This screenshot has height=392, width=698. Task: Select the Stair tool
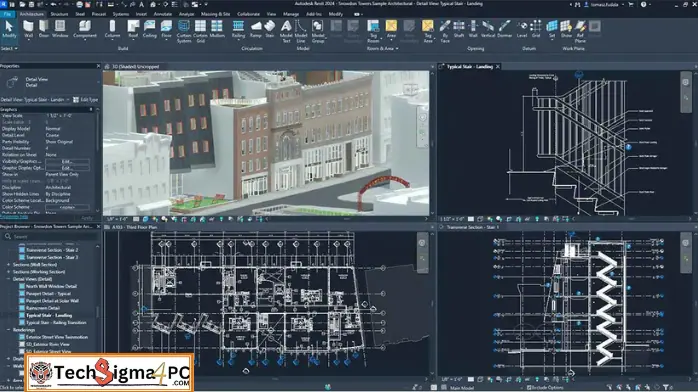[x=270, y=29]
